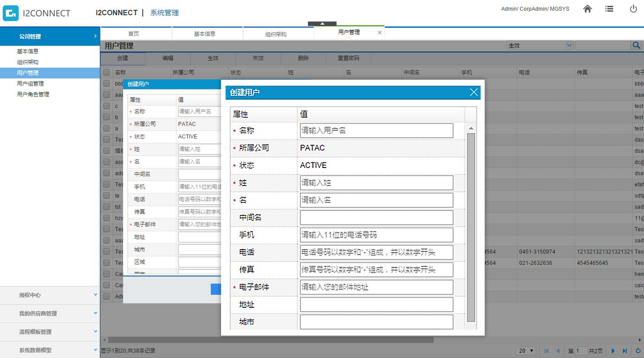This screenshot has width=644, height=358.
Task: Go to previous page in pager
Action: click(x=558, y=351)
